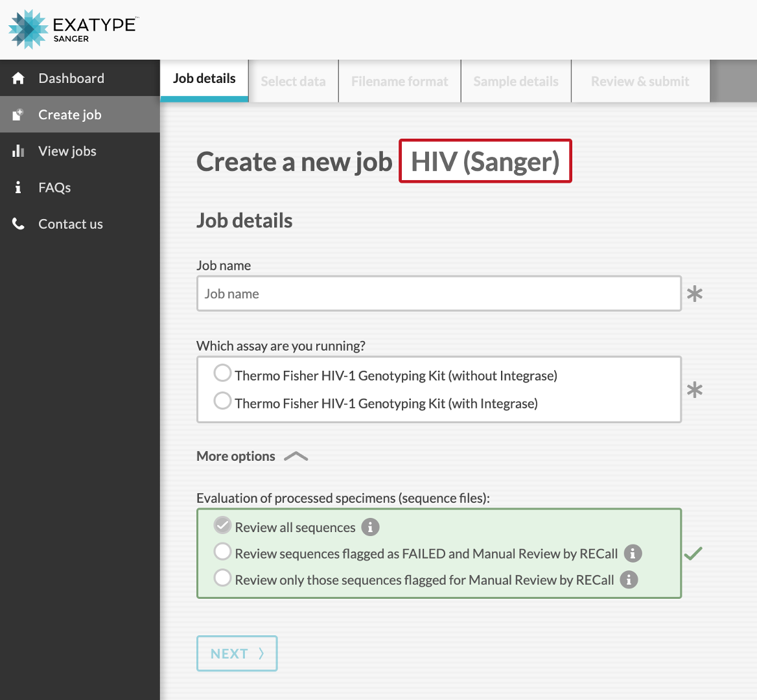Select Thermo Fisher kit without Integrase
This screenshot has width=757, height=700.
pos(222,373)
